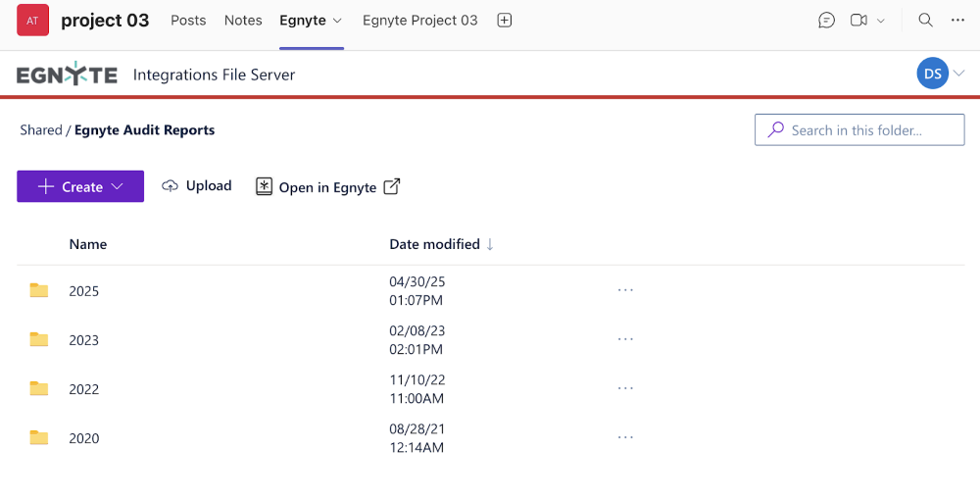Click the project 03 channel title
980x501 pixels.
[x=105, y=20]
